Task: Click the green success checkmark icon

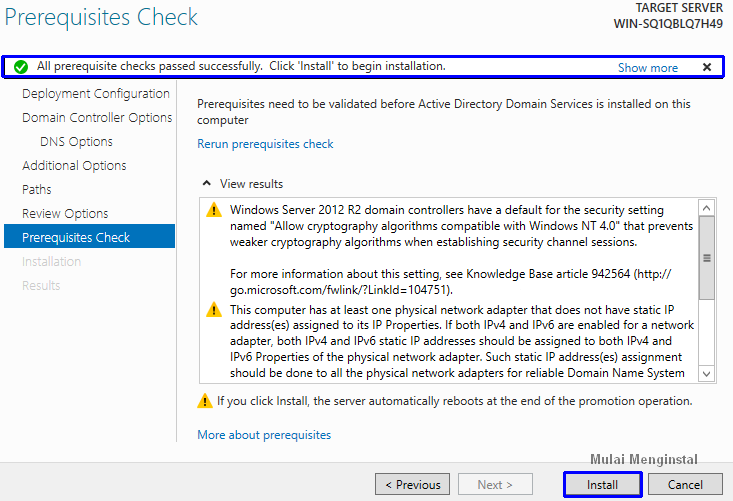Action: [20, 67]
